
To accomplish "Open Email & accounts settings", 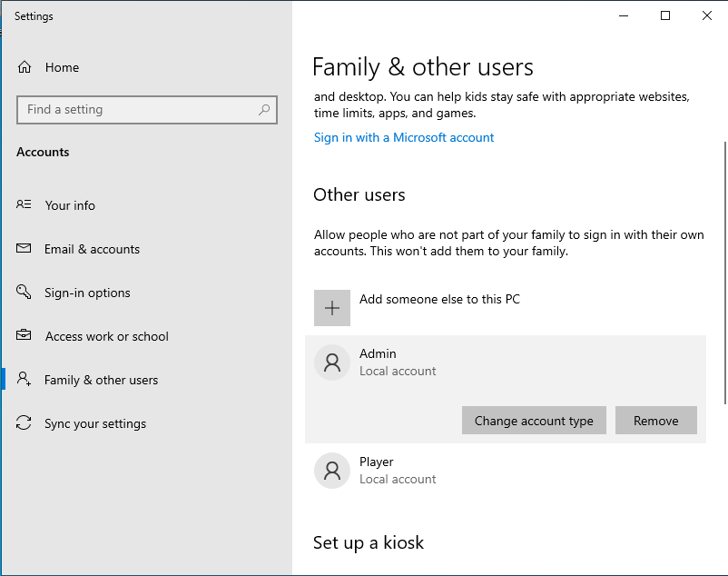I will 92,249.
